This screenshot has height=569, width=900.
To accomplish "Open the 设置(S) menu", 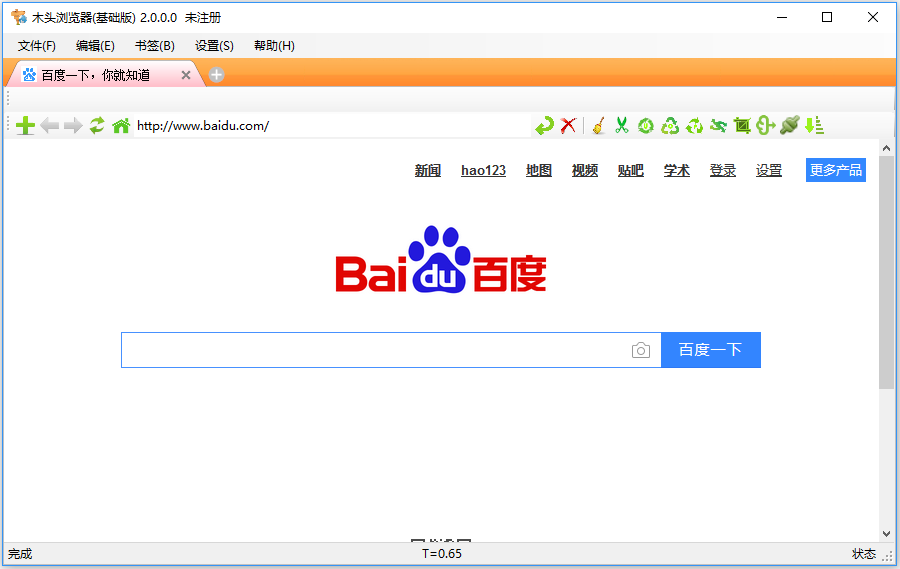I will [215, 46].
